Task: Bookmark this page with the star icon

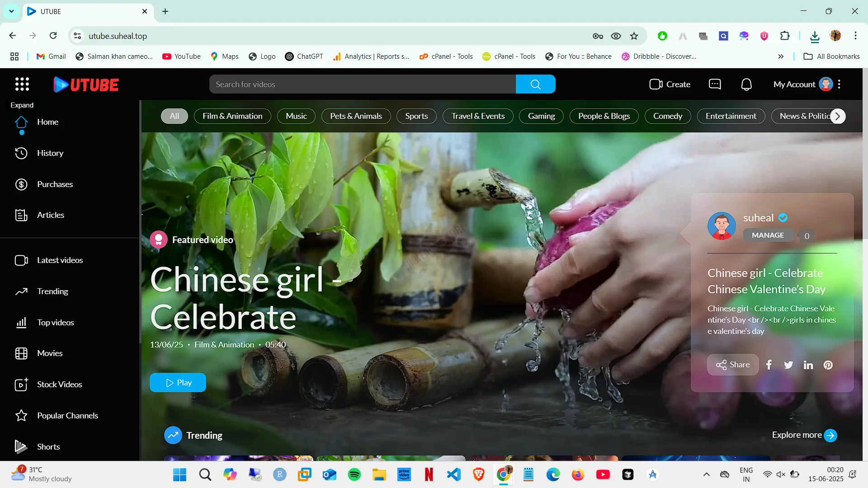Action: pos(634,36)
